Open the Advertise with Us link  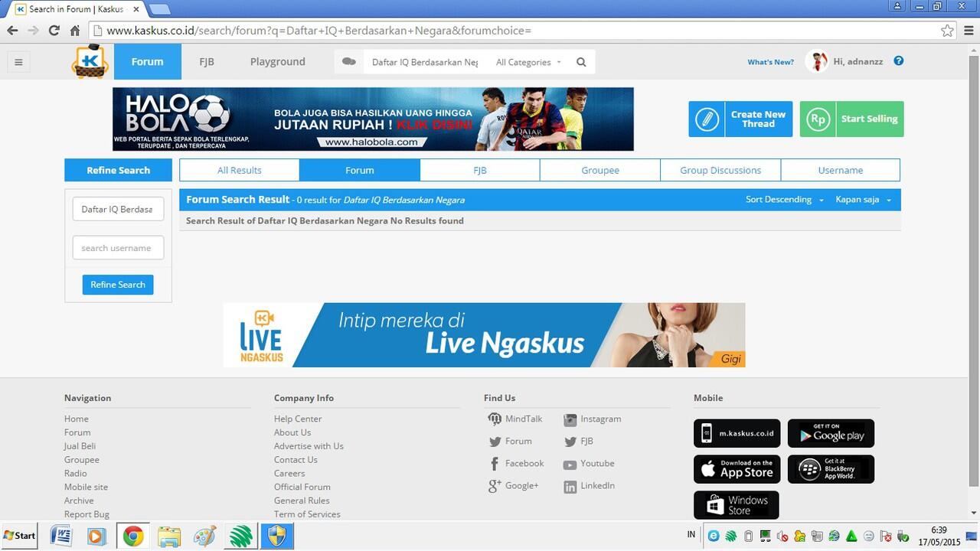click(309, 446)
